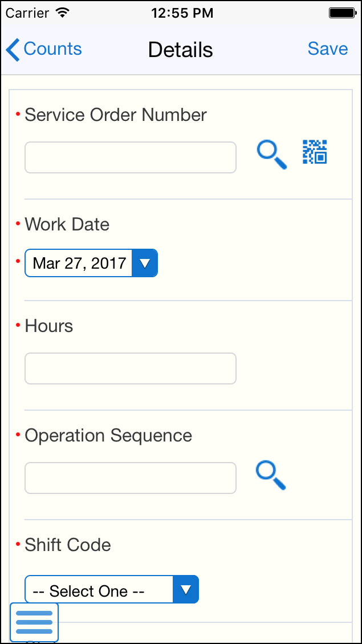Open the hamburger menu button
This screenshot has height=644, width=362.
tap(34, 622)
